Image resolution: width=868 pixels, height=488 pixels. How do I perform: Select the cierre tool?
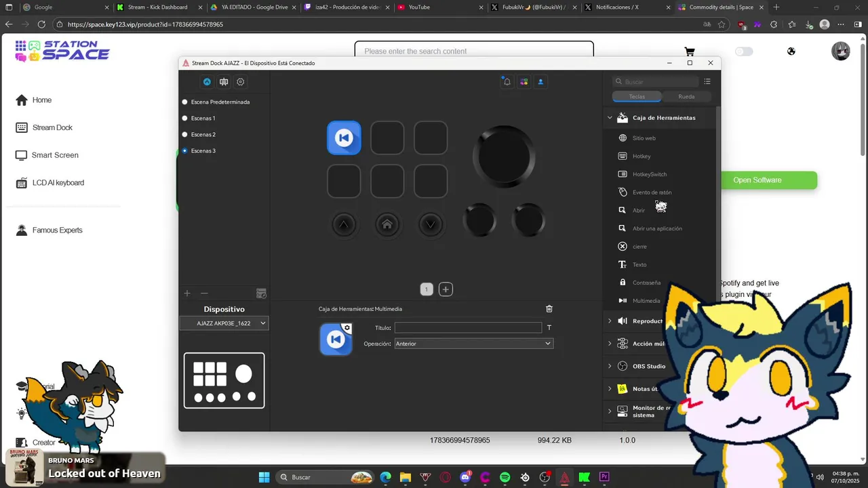tap(639, 247)
